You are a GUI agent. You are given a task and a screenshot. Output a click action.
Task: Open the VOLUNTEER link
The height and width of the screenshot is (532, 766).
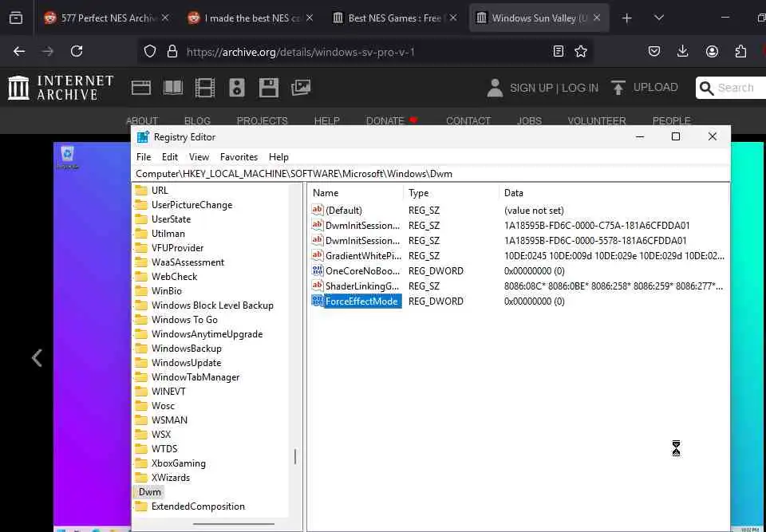[x=597, y=120]
